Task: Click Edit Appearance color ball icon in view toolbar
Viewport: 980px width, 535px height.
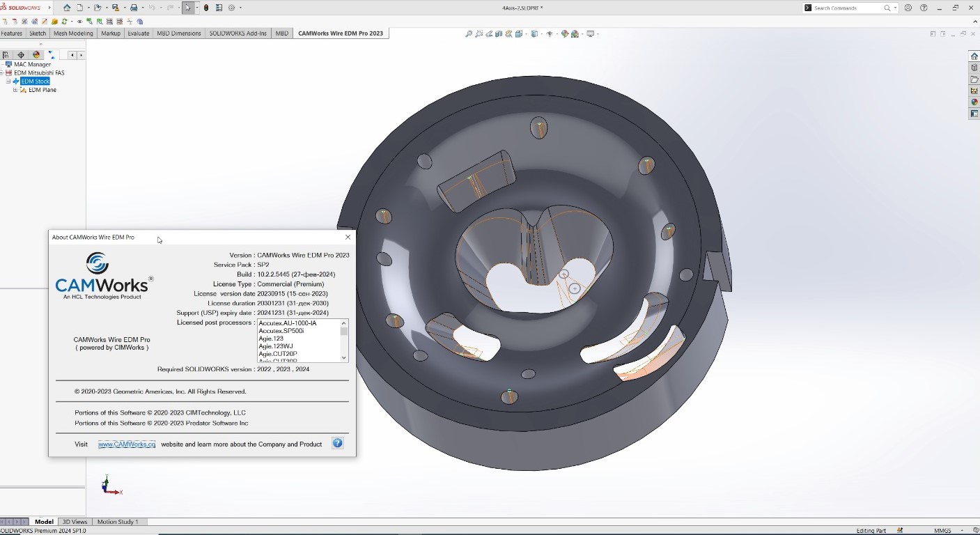Action: 564,33
